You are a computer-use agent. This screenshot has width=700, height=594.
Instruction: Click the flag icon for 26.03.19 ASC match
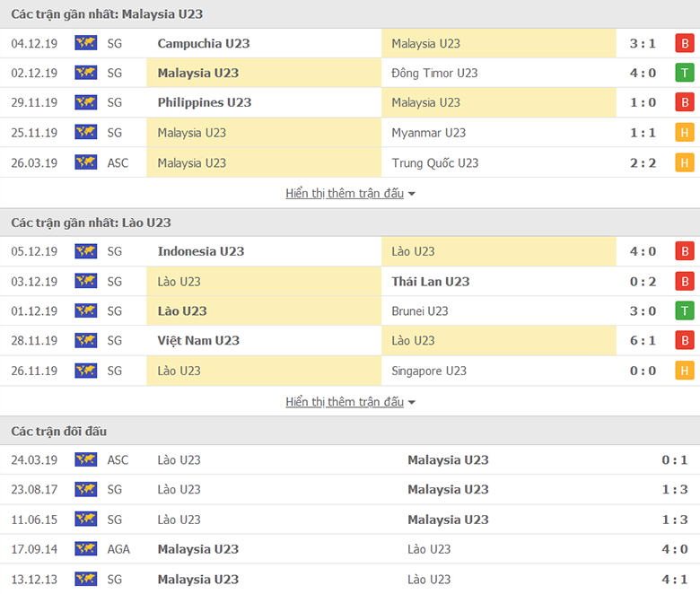[x=86, y=162]
